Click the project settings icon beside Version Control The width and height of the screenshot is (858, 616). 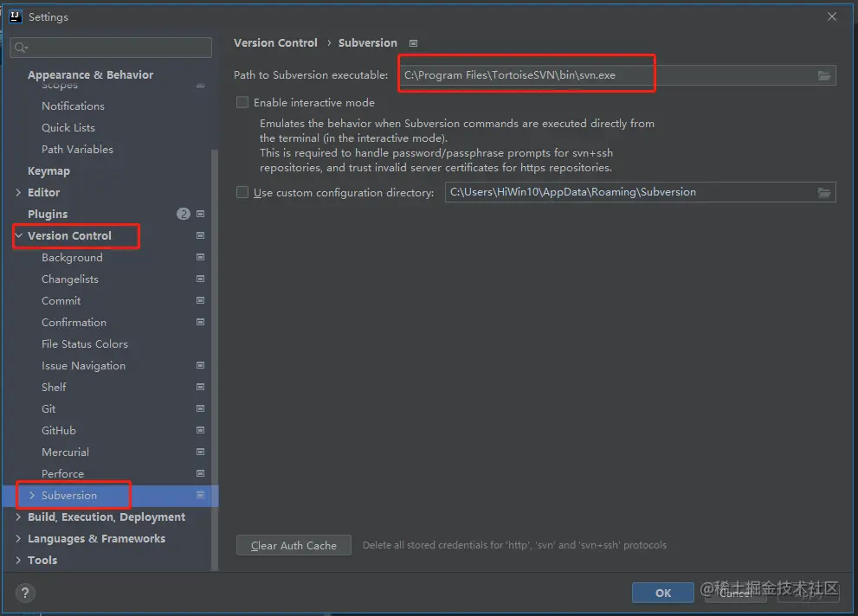point(200,235)
